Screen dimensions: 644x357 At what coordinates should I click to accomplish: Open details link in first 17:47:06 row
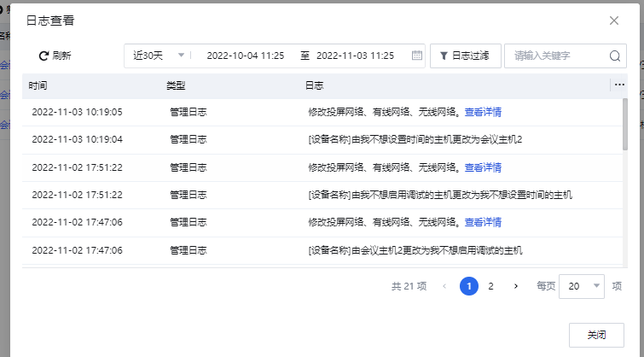point(483,222)
